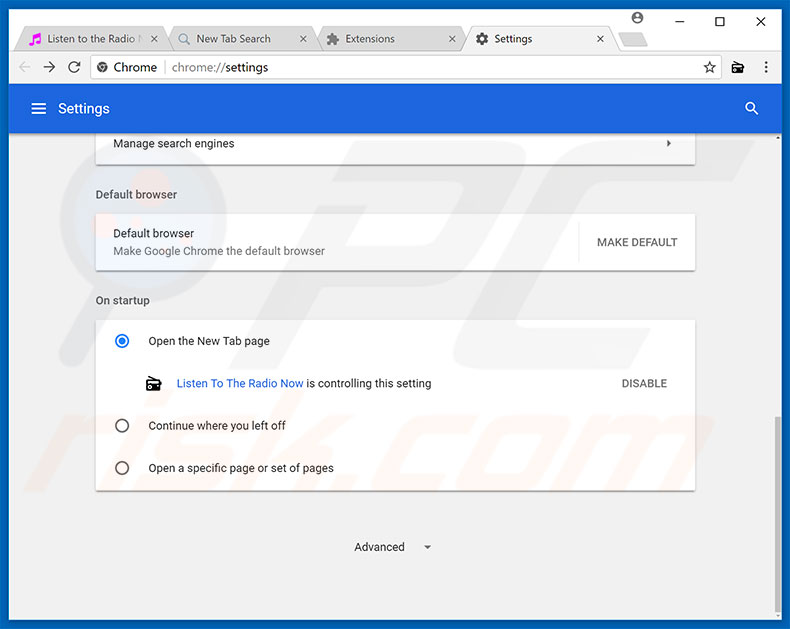Click the 'On startup' section heading

tap(122, 300)
